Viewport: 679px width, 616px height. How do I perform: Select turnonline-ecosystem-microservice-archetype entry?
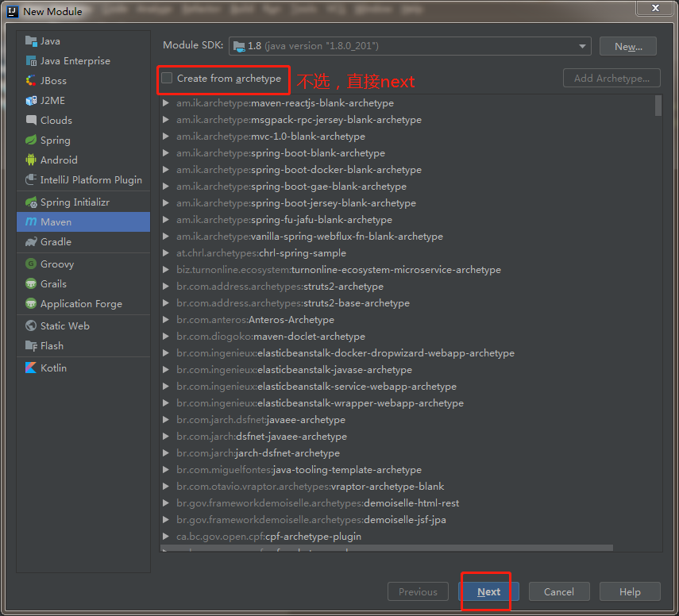pyautogui.click(x=338, y=270)
